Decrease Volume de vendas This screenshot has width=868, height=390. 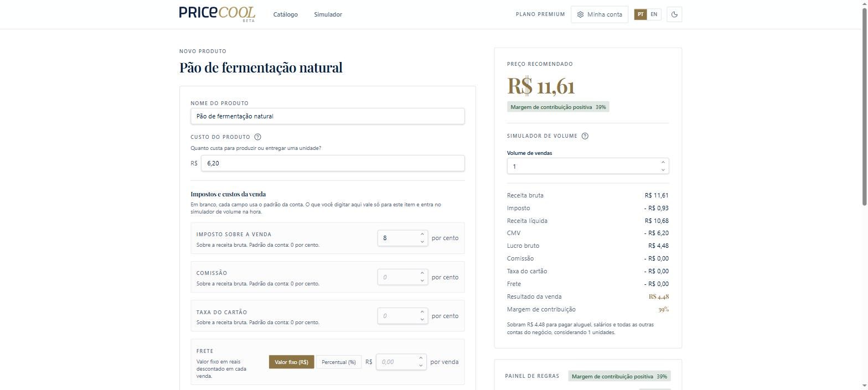(663, 170)
